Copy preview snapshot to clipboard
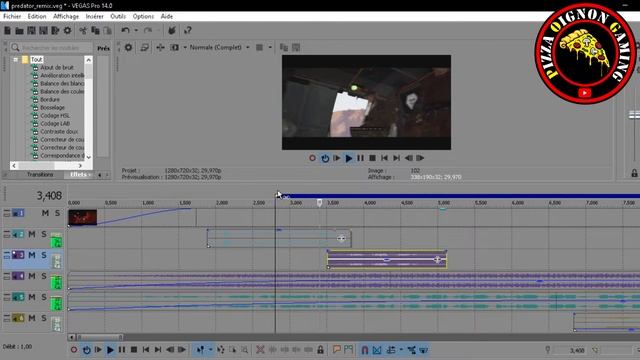The height and width of the screenshot is (360, 640). click(284, 47)
